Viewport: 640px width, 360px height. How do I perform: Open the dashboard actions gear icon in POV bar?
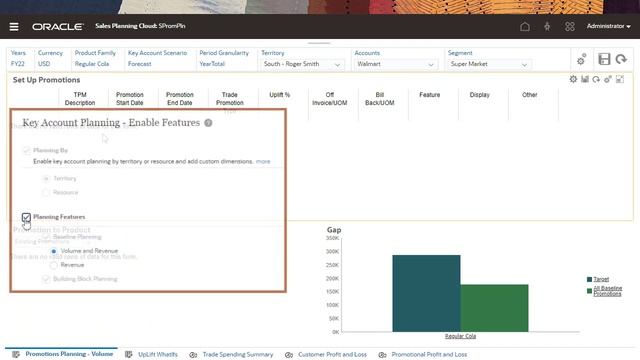581,60
